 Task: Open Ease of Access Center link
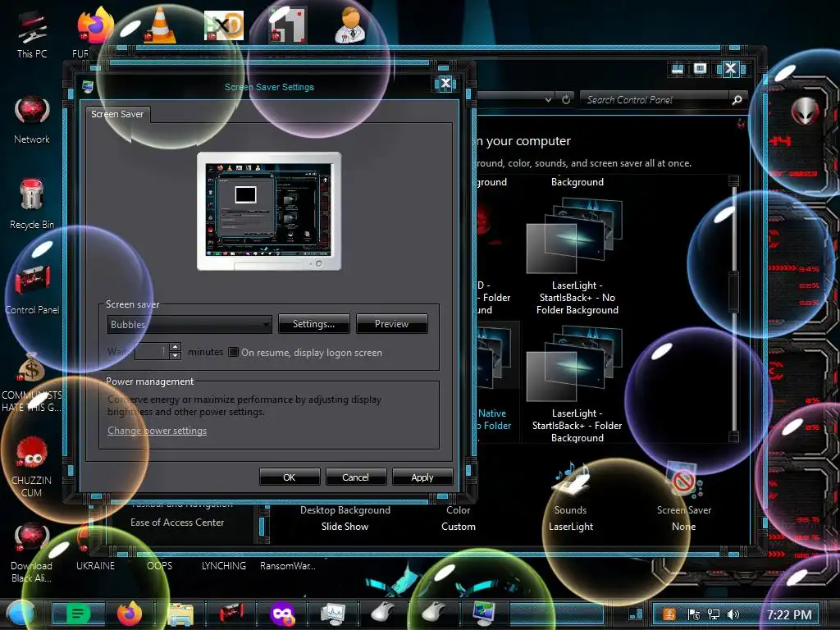tap(177, 523)
